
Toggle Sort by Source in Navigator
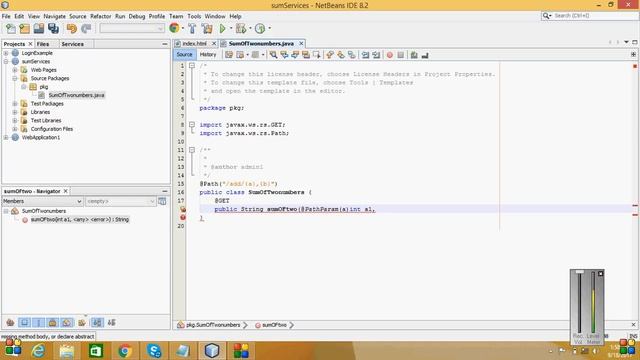pyautogui.click(x=111, y=322)
